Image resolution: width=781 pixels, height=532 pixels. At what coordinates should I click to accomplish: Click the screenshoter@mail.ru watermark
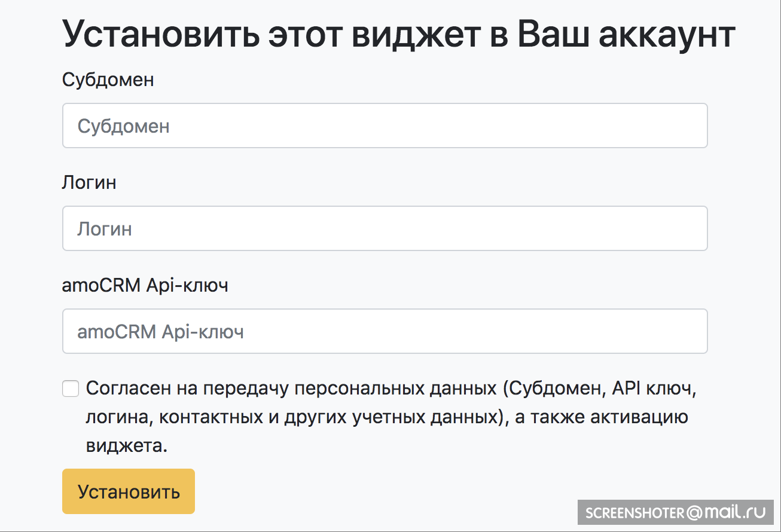pyautogui.click(x=676, y=512)
